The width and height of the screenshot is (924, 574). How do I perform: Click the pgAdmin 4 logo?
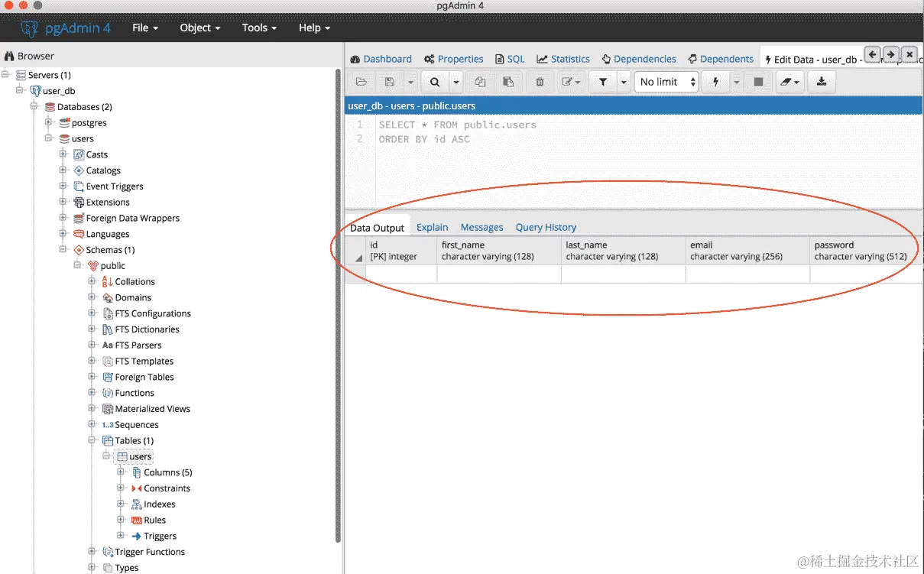pos(66,28)
